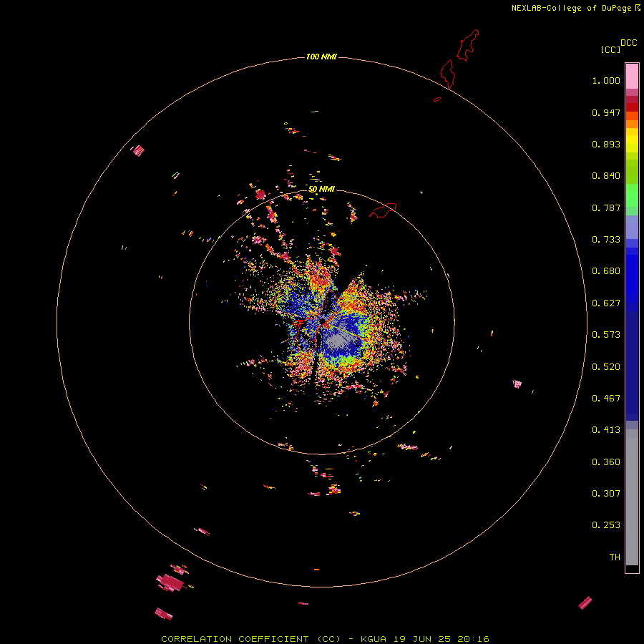This screenshot has height=644, width=644.
Task: Click the 100 NMI range ring label
Action: [x=321, y=57]
